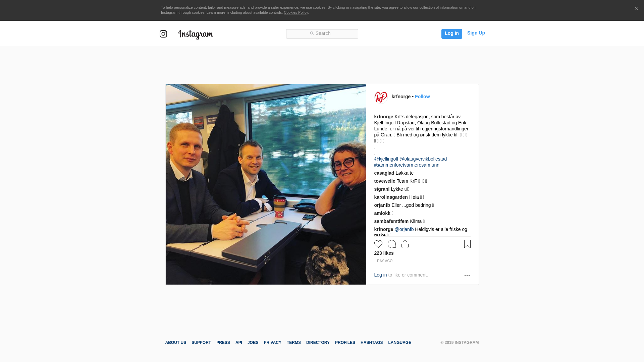The height and width of the screenshot is (362, 644).
Task: Open the Cookies Policy link
Action: tap(296, 12)
